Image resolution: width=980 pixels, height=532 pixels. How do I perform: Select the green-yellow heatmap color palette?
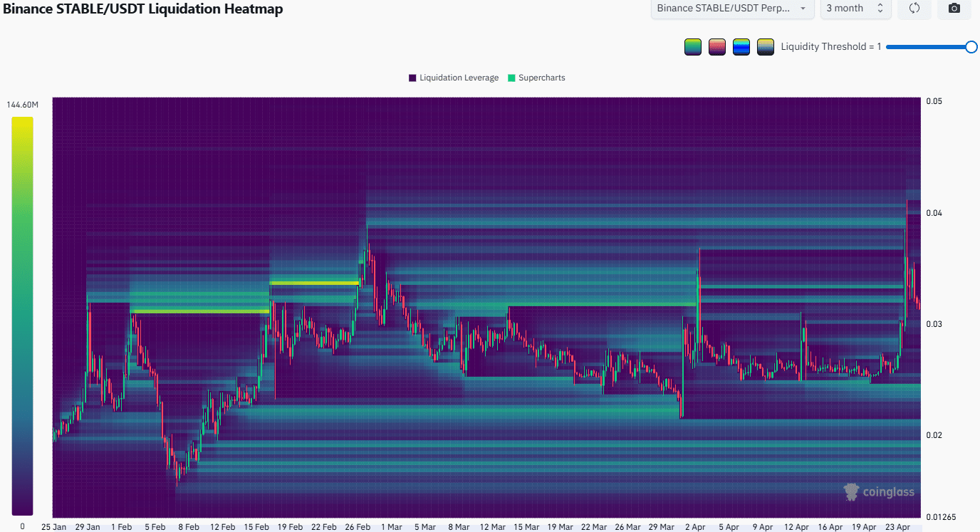pos(692,46)
